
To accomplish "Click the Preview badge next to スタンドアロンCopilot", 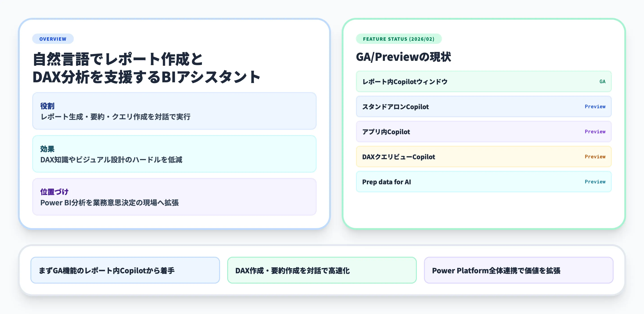I will coord(595,106).
